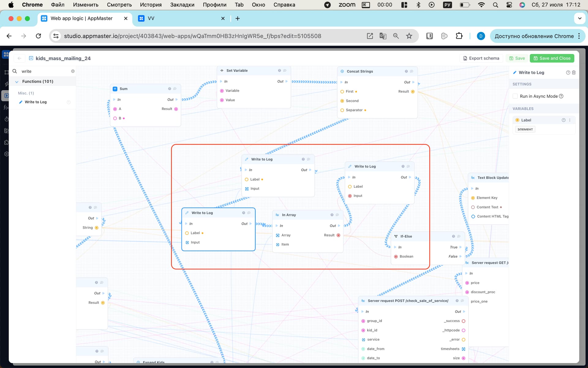Open Chrome three-dot menu

tap(579, 36)
